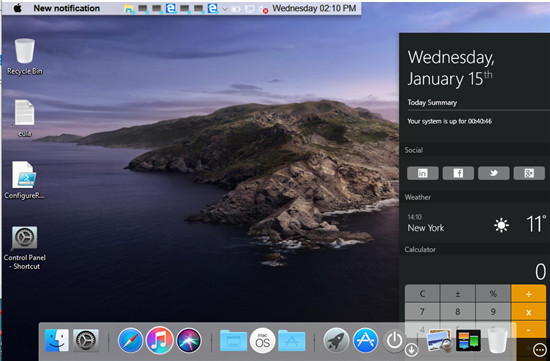Click the Facebook social button
550x361 pixels.
(x=458, y=173)
